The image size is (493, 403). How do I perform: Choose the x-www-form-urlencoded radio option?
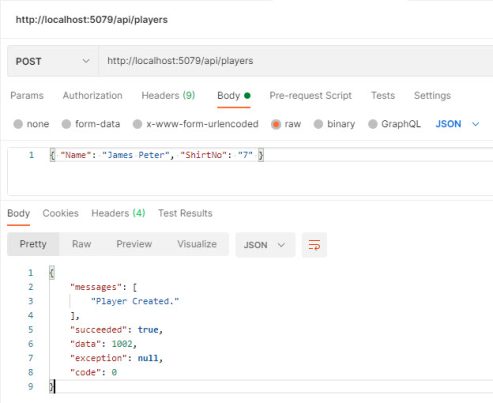pos(137,124)
